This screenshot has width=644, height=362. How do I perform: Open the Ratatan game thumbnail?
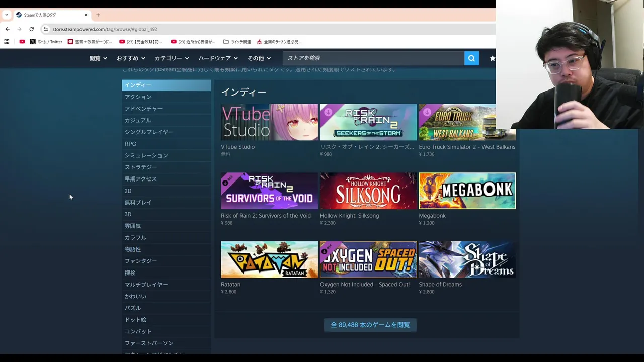click(269, 259)
